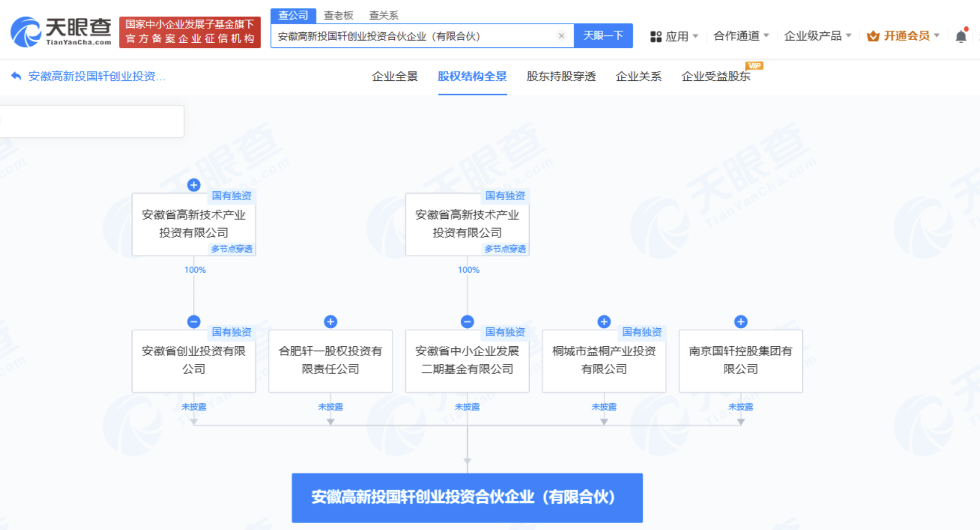
Task: Clear the search box with the X icon
Action: click(561, 36)
